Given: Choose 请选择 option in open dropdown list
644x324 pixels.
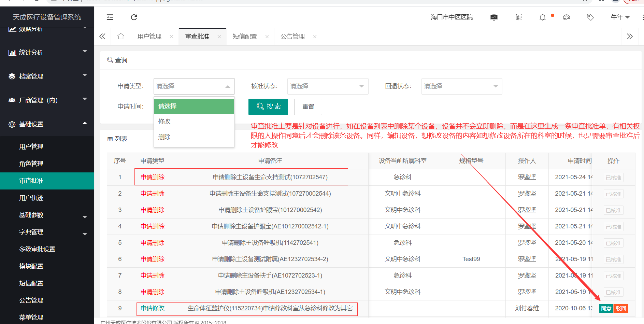Looking at the screenshot, I should click(x=194, y=106).
